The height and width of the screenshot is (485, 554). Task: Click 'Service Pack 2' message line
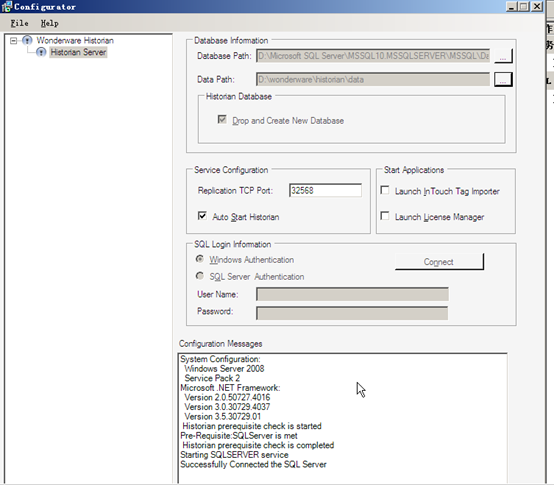pos(212,378)
